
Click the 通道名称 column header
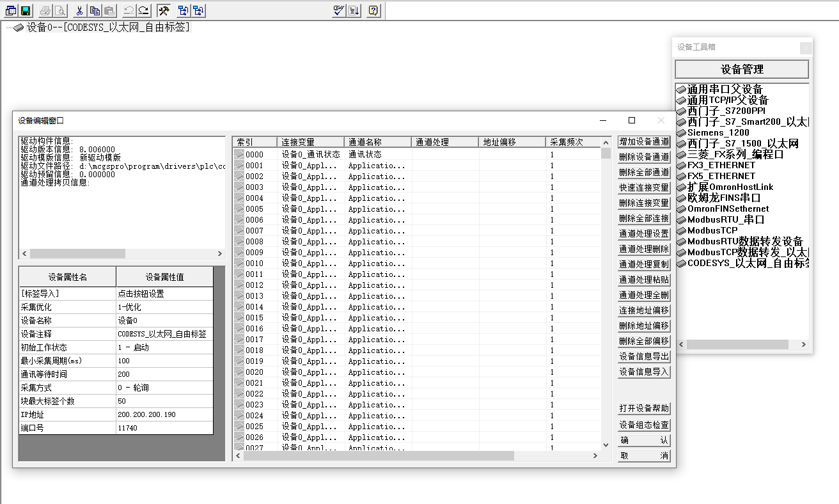point(377,142)
